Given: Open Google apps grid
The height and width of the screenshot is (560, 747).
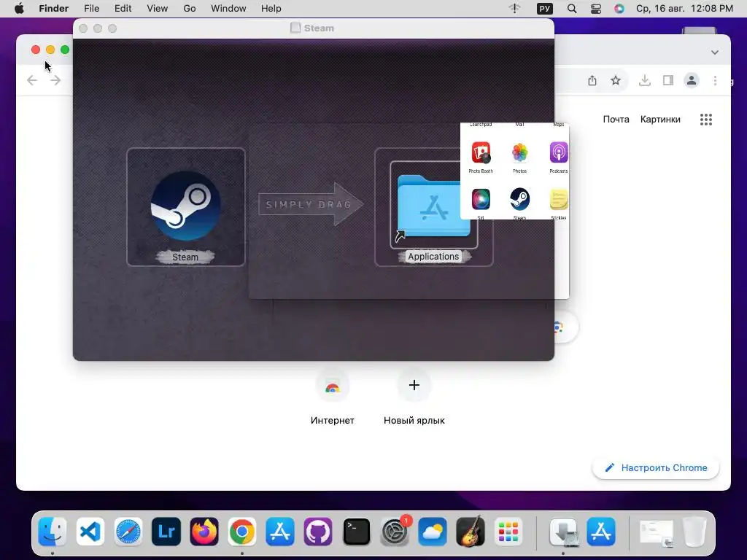Looking at the screenshot, I should (x=706, y=120).
